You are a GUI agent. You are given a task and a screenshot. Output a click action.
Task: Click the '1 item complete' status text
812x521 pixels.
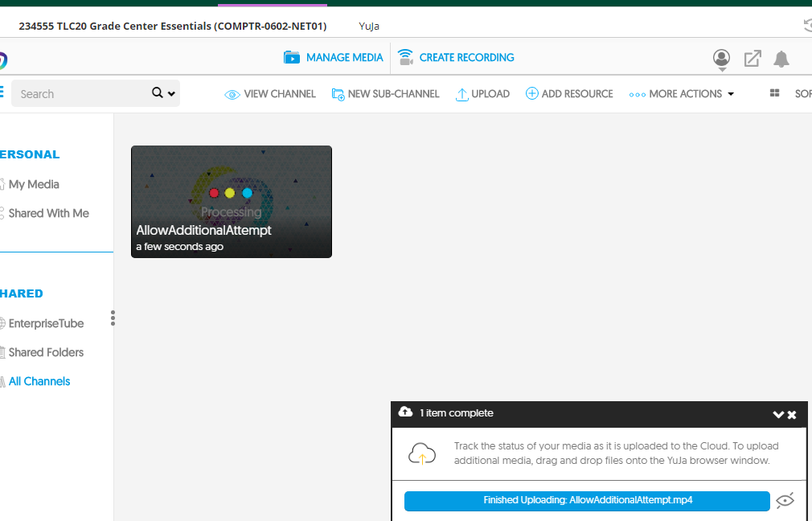point(456,412)
